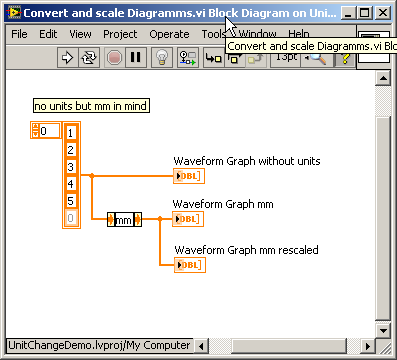Click the vertical scrollbar down arrow
This screenshot has width=397, height=360.
point(383,331)
